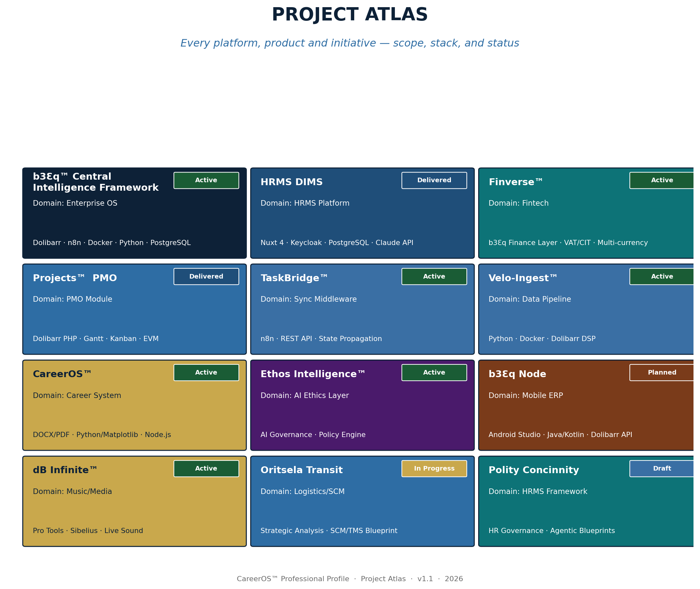
Task: Select the b3Ɛq Node card title
Action: (517, 374)
